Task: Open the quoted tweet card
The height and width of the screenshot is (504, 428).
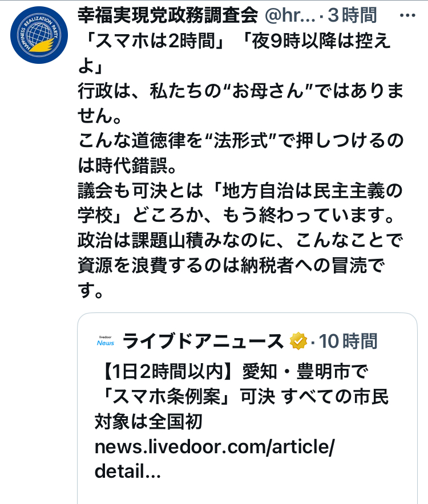Action: (247, 408)
